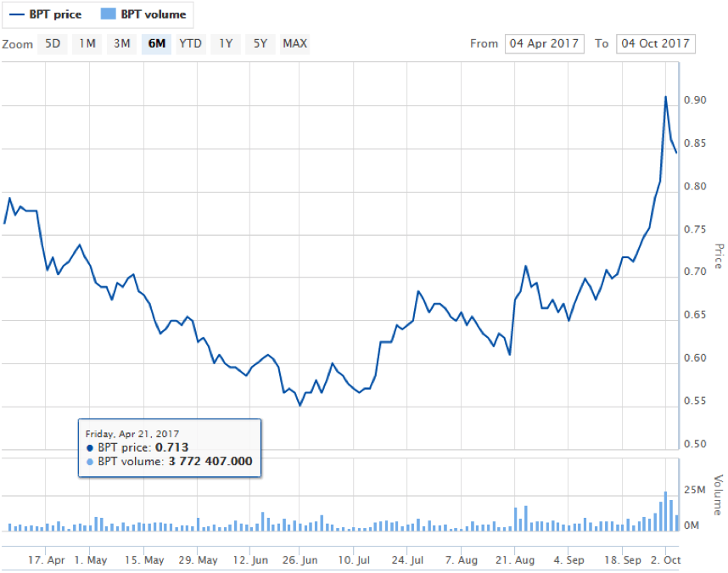The width and height of the screenshot is (728, 573).
Task: Click the lowest price point near 26. Jun
Action: pyautogui.click(x=300, y=406)
